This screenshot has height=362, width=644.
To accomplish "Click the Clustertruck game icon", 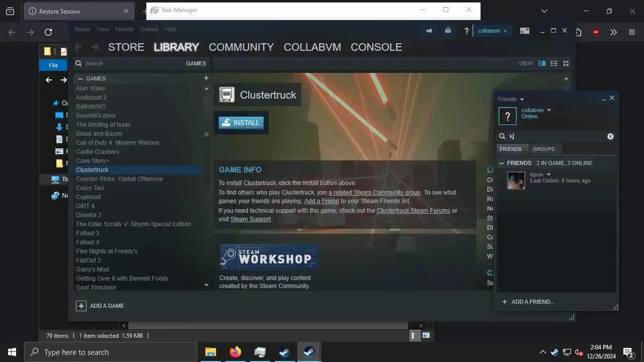I will point(227,95).
